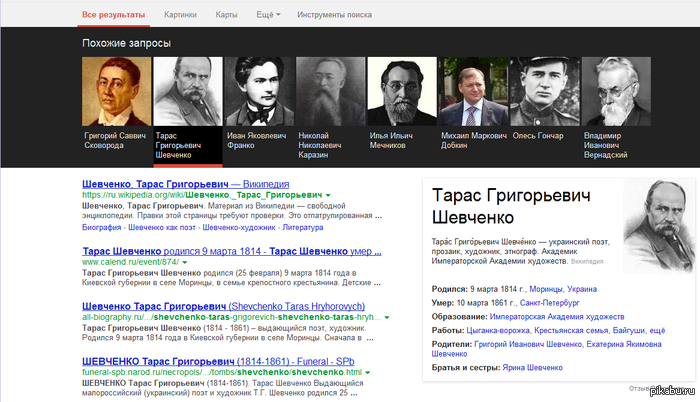Screen dimensions: 700x402
Task: Open the Григорий Иванович Шевченко link
Action: [x=528, y=344]
